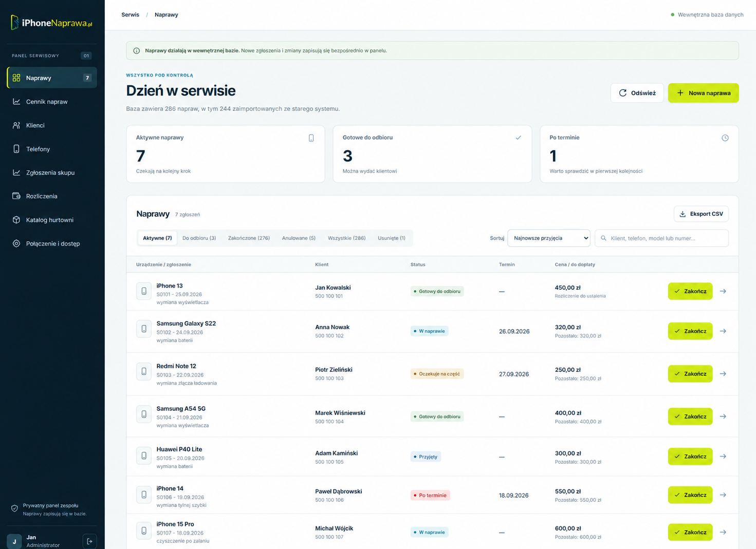Click the Oczekuje na część status badge
Screen dimensions: 756x549
pyautogui.click(x=437, y=374)
